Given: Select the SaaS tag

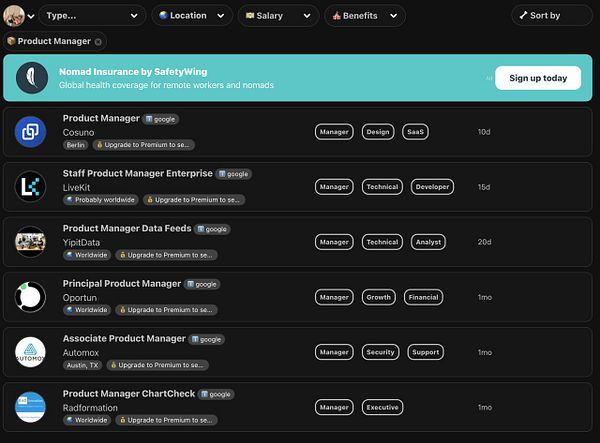Looking at the screenshot, I should 415,132.
